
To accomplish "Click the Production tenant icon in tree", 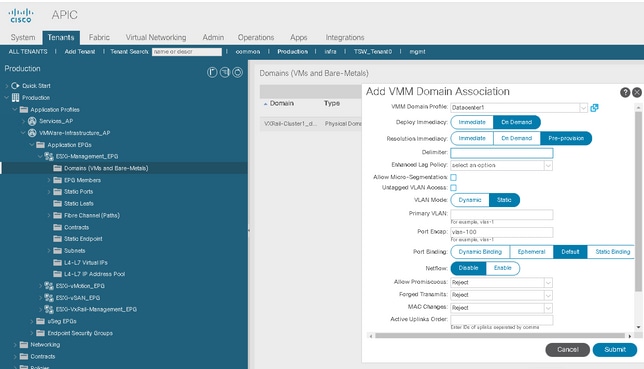I will pyautogui.click(x=15, y=97).
